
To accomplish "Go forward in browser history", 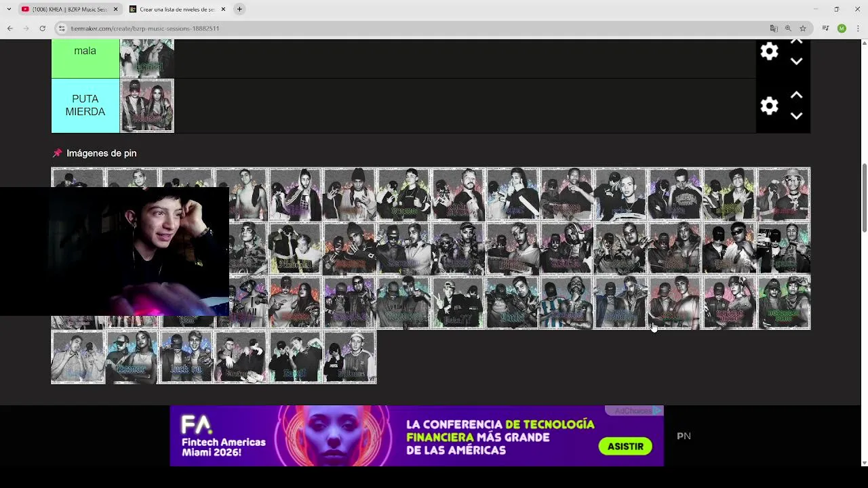I will (26, 28).
